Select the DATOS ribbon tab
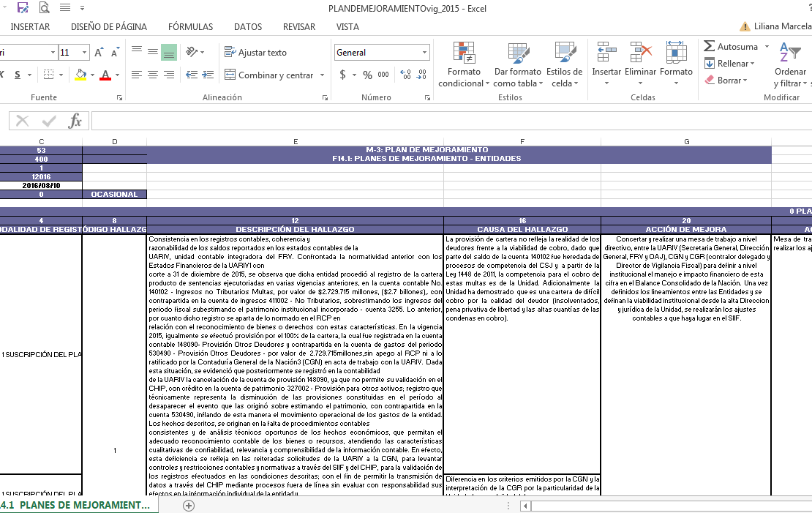The width and height of the screenshot is (812, 513). tap(248, 27)
